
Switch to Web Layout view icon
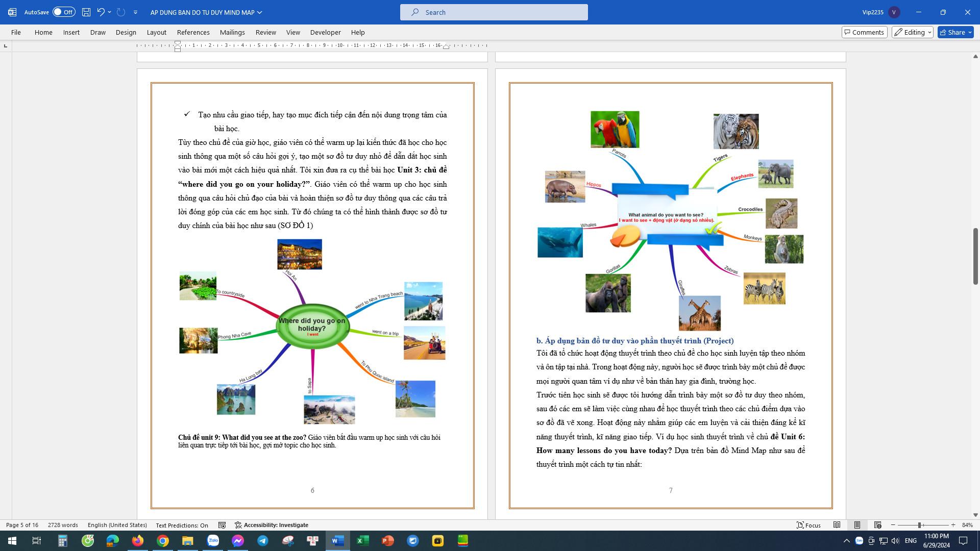click(x=878, y=525)
